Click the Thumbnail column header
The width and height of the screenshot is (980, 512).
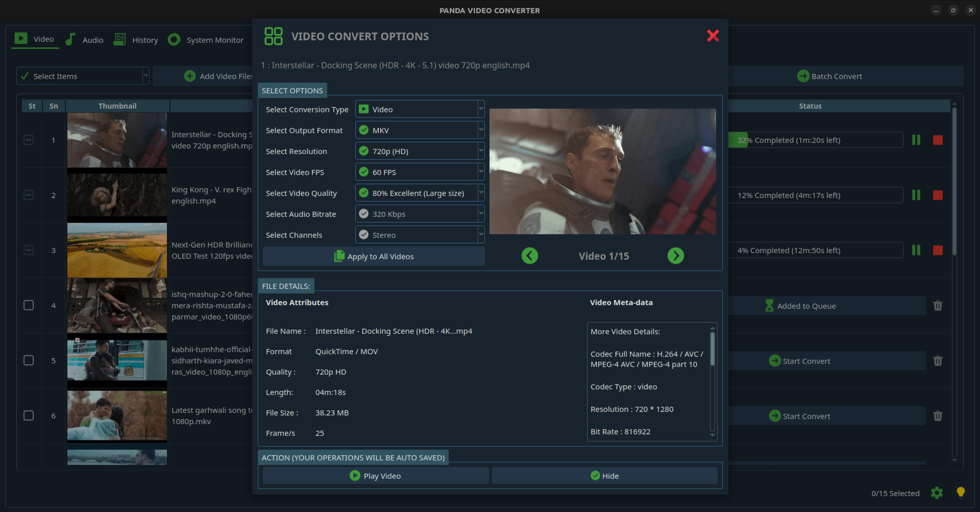(117, 106)
